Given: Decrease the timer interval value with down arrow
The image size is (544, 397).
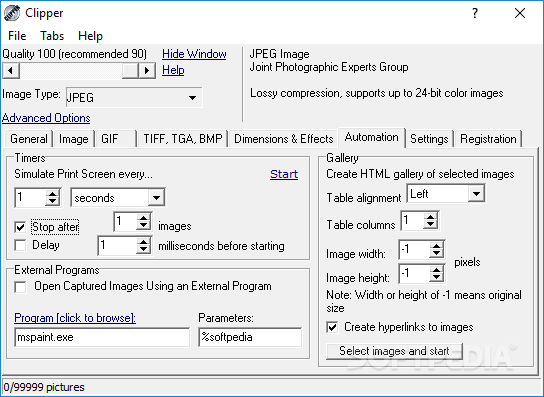Looking at the screenshot, I should click(x=52, y=202).
